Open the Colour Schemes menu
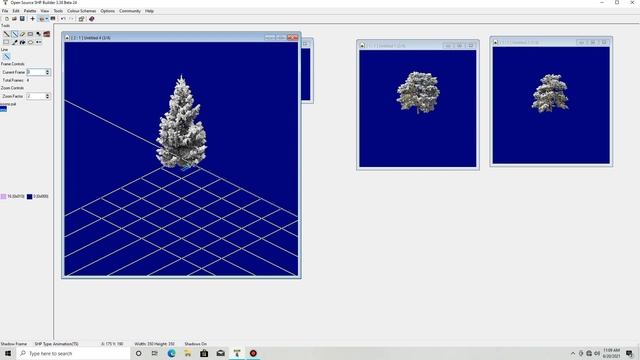This screenshot has height=360, width=640. pos(82,11)
